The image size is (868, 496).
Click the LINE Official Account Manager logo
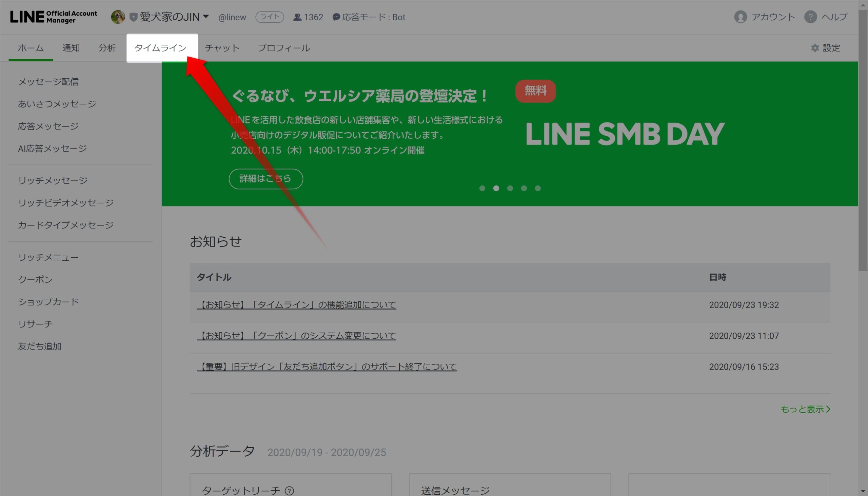(54, 17)
